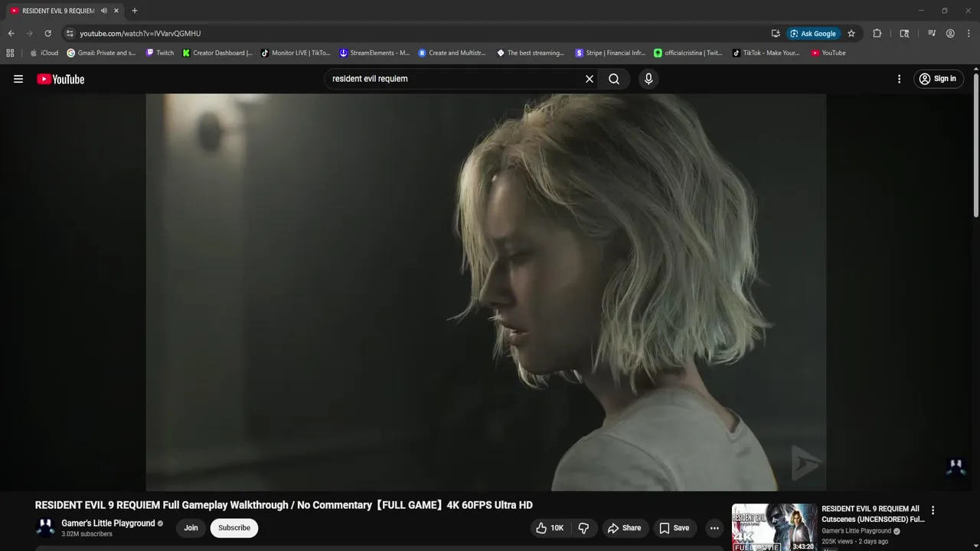Open the Stripe Financial Infrastructure bookmark
The height and width of the screenshot is (551, 980).
610,53
